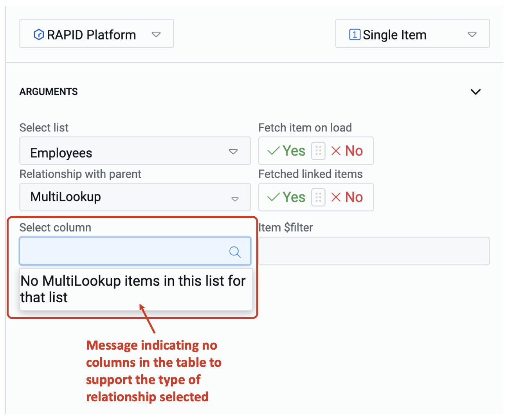Click the ARGUMENTS section heading
Screen dimensions: 508x420
point(49,92)
